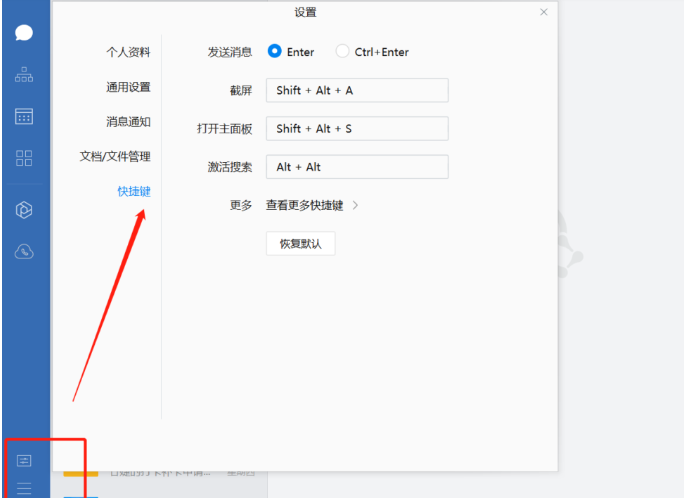
Task: Click the 截屏 shortcut field Shift + Alt + A
Action: (356, 90)
